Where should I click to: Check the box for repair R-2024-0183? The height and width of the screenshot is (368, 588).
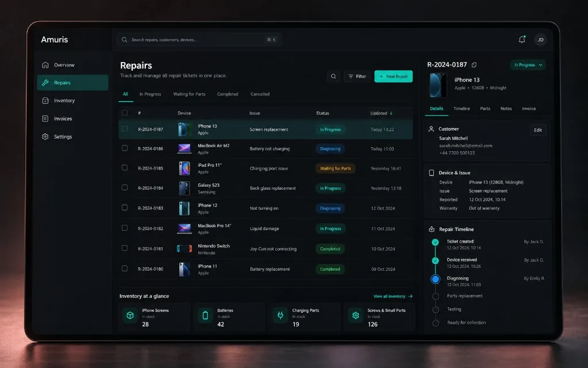pos(125,208)
